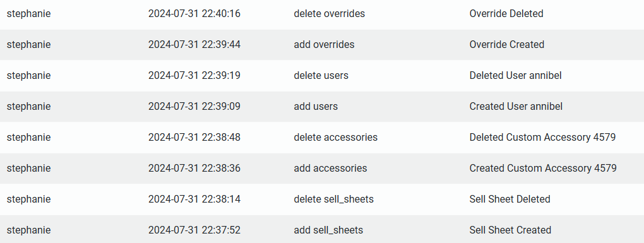The image size is (644, 243).
Task: Select the 'delete sell_sheets' action
Action: point(334,199)
